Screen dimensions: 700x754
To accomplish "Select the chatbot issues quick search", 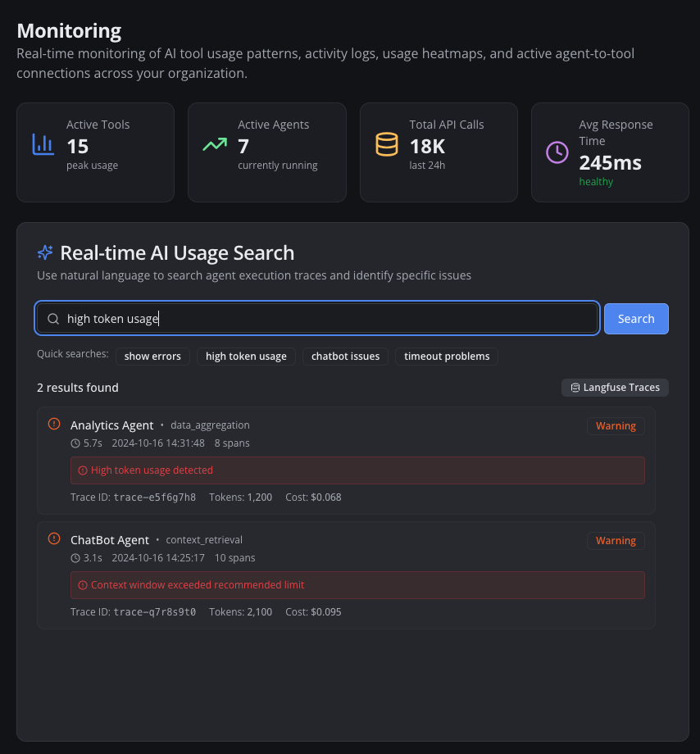I will pyautogui.click(x=345, y=357).
